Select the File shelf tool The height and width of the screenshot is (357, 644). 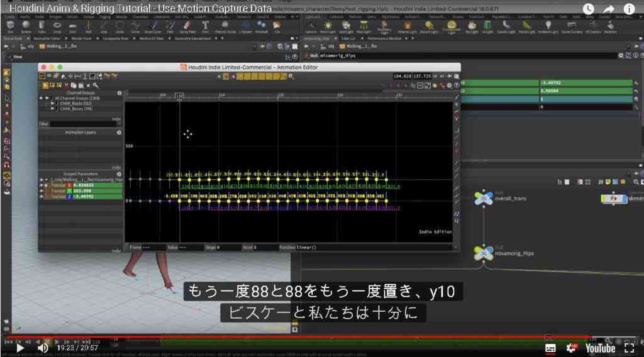coord(277,26)
